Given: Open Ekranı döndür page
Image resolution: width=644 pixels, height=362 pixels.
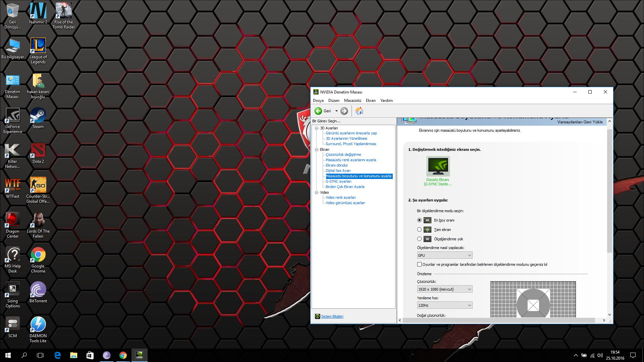Looking at the screenshot, I should coord(337,165).
